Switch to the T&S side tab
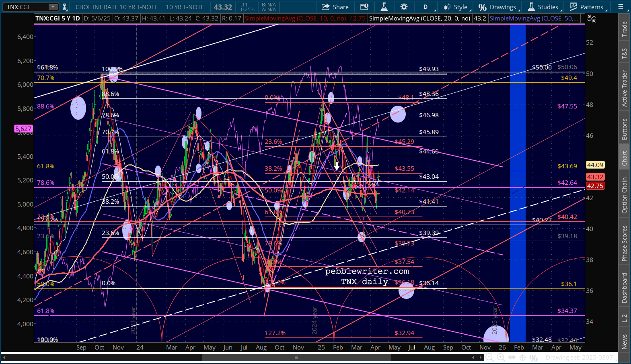Screen dimensions: 631x364 [624, 54]
